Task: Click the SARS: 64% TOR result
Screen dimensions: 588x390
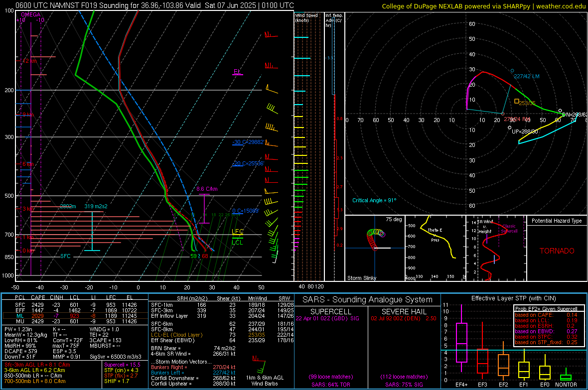Action: tap(330, 385)
